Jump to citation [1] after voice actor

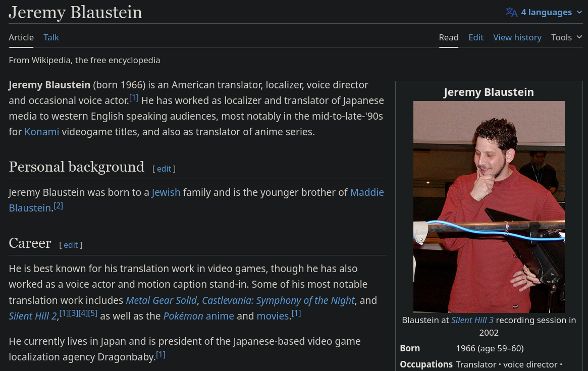(x=134, y=98)
